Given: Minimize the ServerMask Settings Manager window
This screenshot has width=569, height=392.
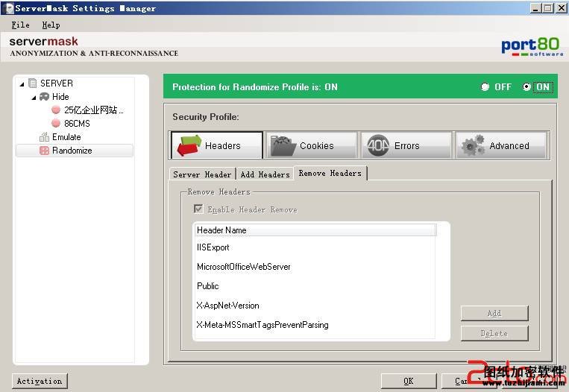Looking at the screenshot, I should (535, 8).
